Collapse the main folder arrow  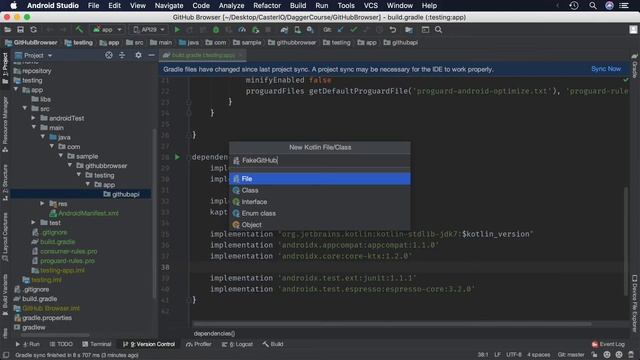coord(34,128)
